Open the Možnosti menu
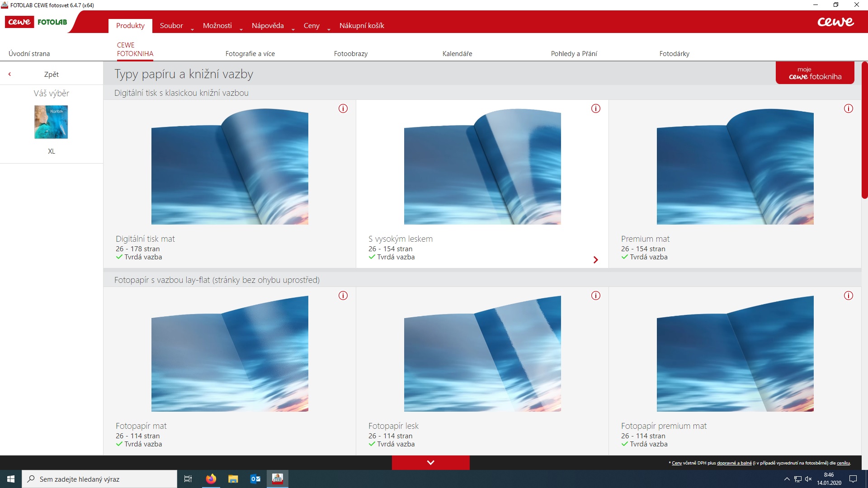 coord(217,26)
